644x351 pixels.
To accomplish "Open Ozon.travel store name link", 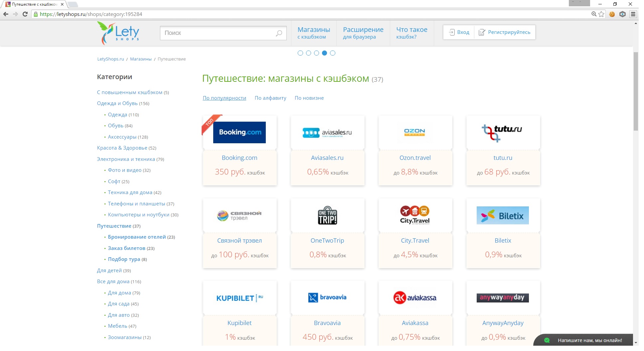I will click(x=415, y=158).
